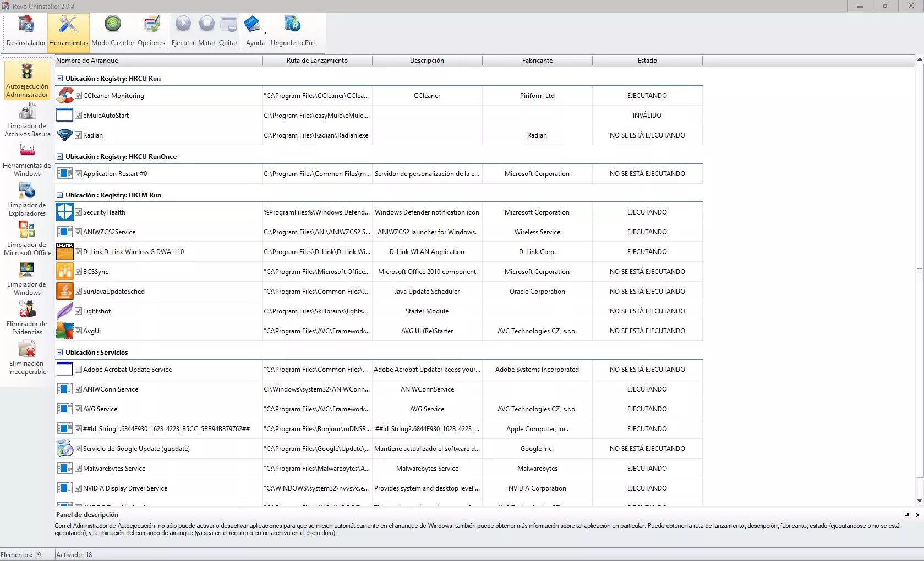Select Limpiador de Exploradores tool

27,200
